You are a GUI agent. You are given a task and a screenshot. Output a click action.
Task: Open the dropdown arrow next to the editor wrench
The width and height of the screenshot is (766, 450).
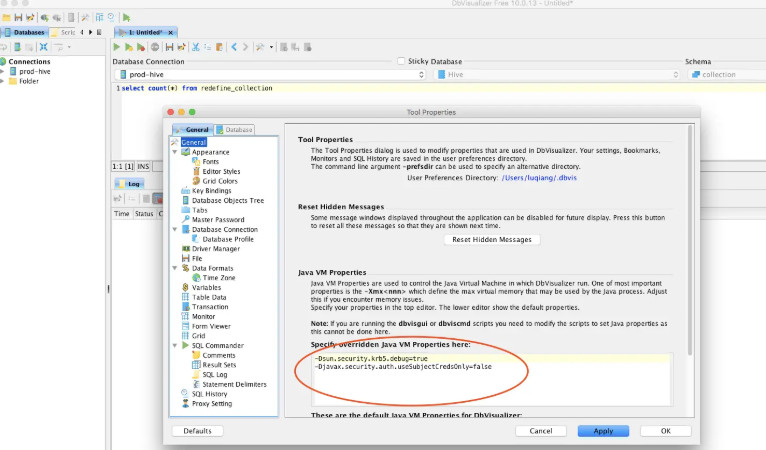(271, 47)
